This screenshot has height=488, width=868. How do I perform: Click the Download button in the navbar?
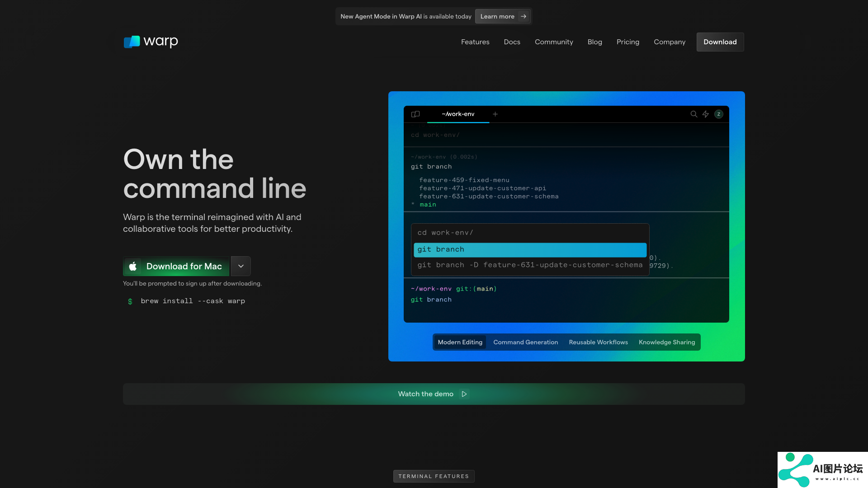tap(720, 42)
